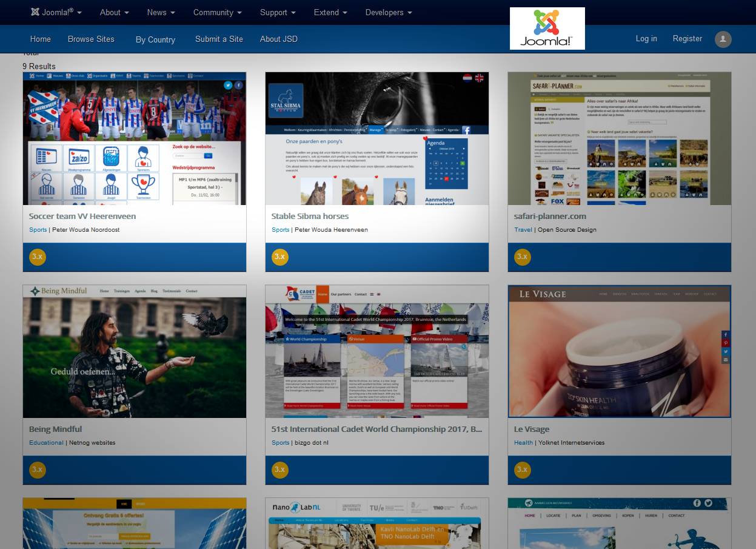
Task: Expand the News dropdown menu
Action: point(161,12)
